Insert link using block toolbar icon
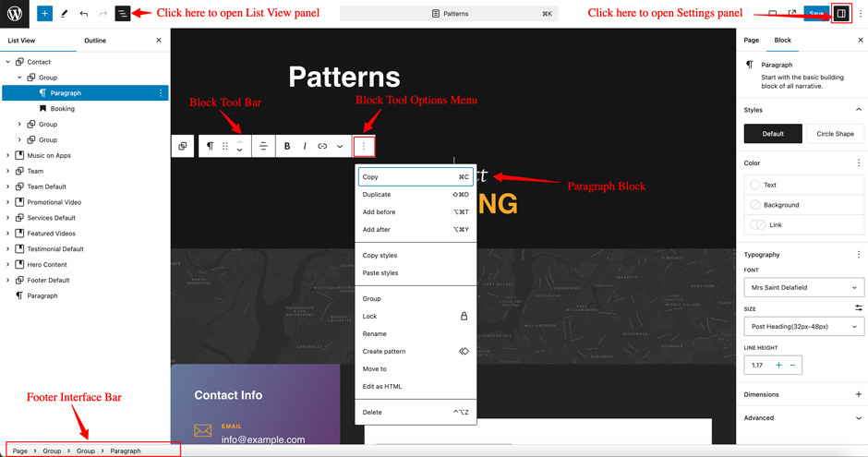The image size is (868, 457). tap(322, 146)
